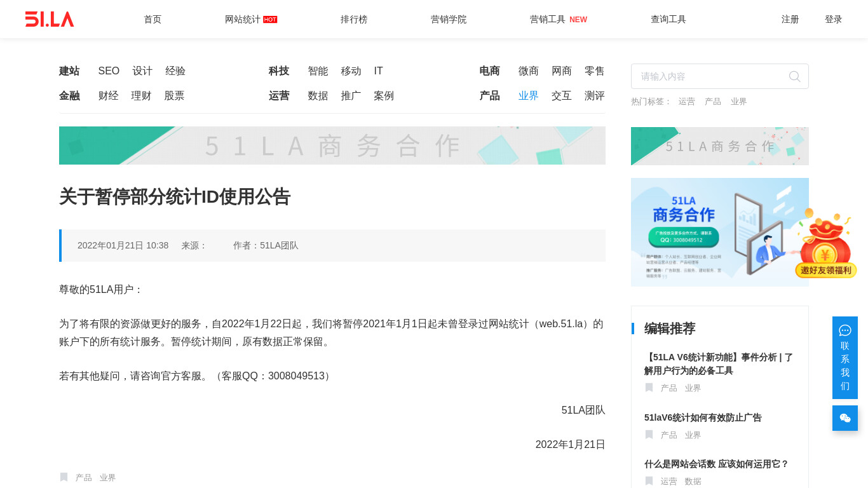Select the 零售 subcategory

click(595, 71)
